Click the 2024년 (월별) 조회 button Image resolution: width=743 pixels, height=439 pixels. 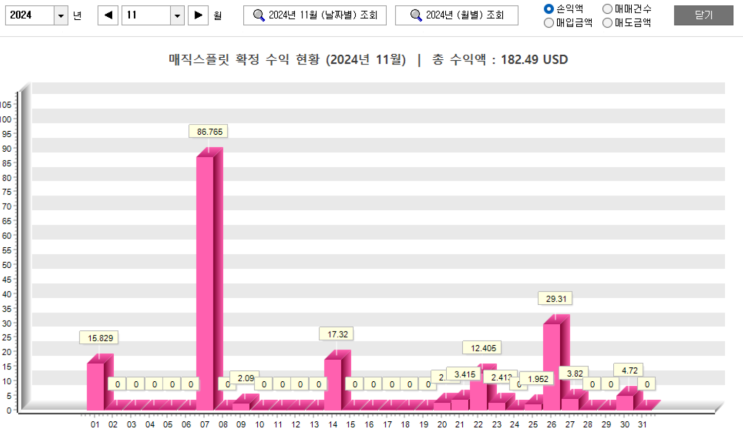(x=457, y=15)
